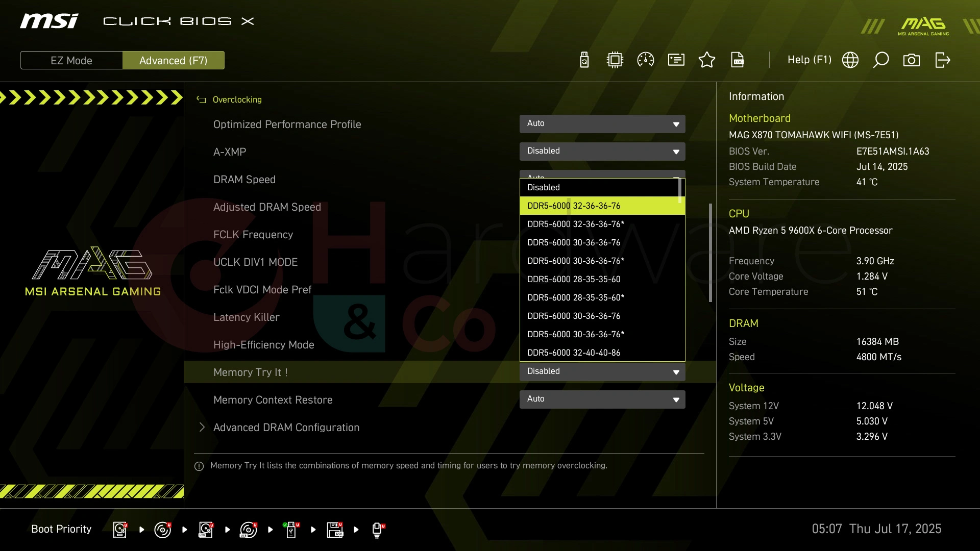The image size is (980, 551).
Task: Select the DRAM Speed setting label
Action: click(244, 180)
